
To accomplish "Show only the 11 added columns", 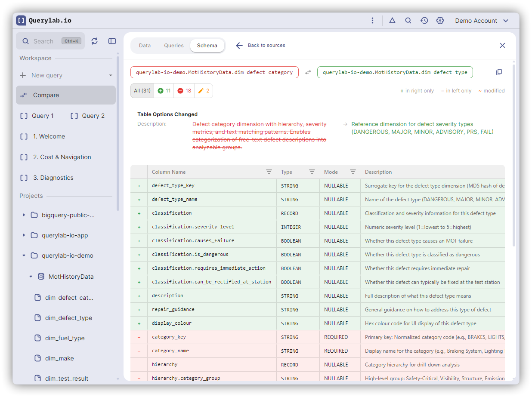I will (x=164, y=91).
